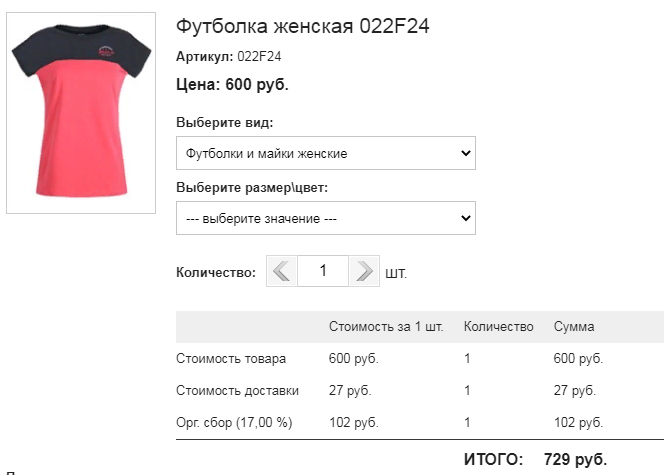Focus the quantity field showing 1

[x=323, y=271]
